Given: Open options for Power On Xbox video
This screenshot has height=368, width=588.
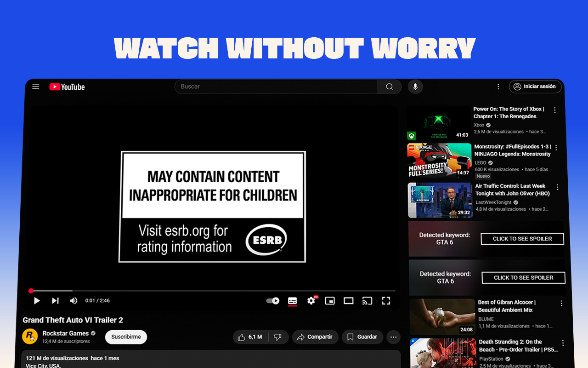Looking at the screenshot, I should coord(555,110).
